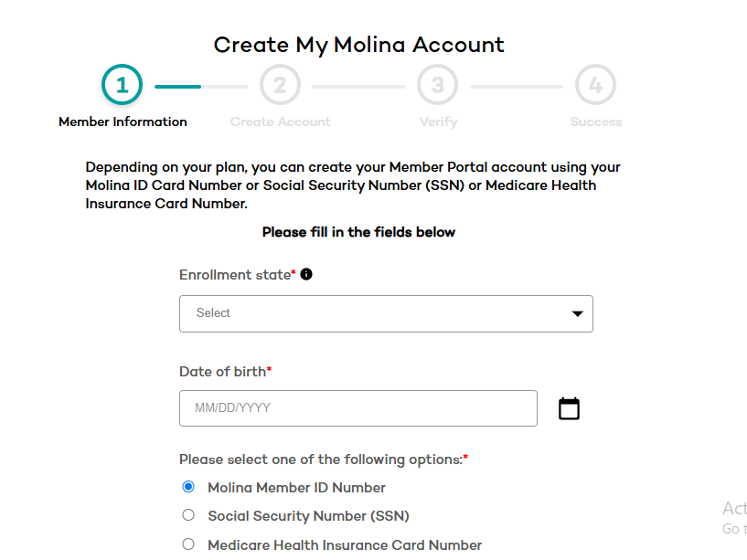Click the Success step label
Screen dimensions: 747x560
tap(595, 121)
